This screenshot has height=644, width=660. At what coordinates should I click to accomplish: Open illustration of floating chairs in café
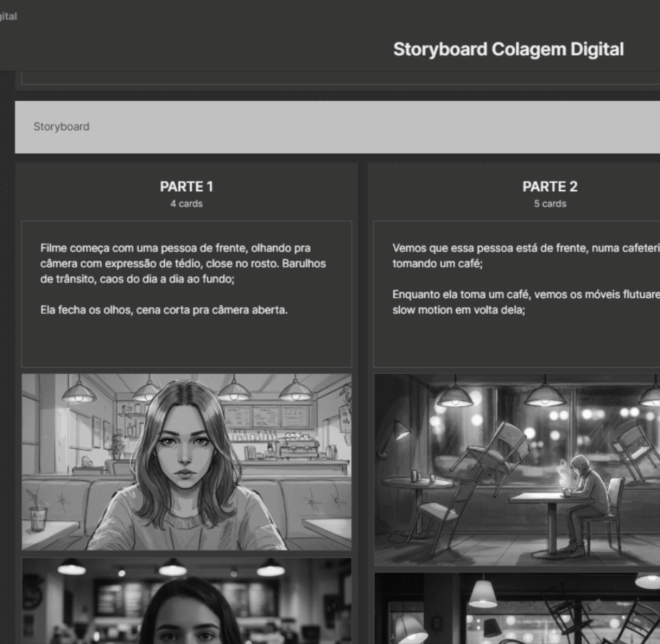coord(517,470)
